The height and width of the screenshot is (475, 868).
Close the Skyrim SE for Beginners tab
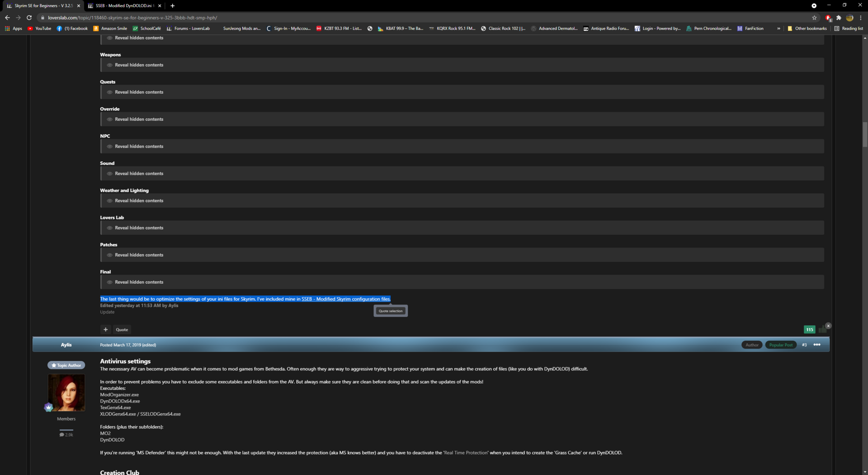79,6
